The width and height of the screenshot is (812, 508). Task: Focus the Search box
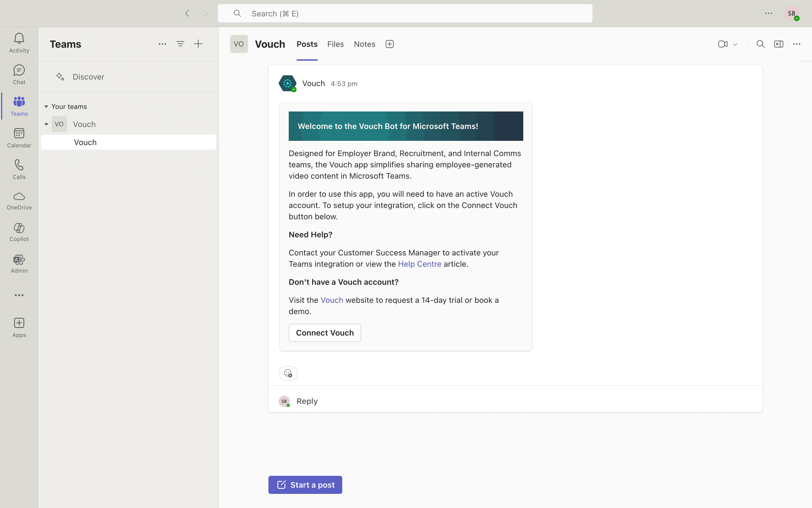click(x=405, y=14)
